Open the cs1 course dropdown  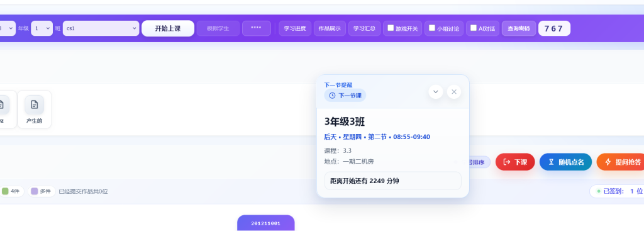click(x=101, y=28)
